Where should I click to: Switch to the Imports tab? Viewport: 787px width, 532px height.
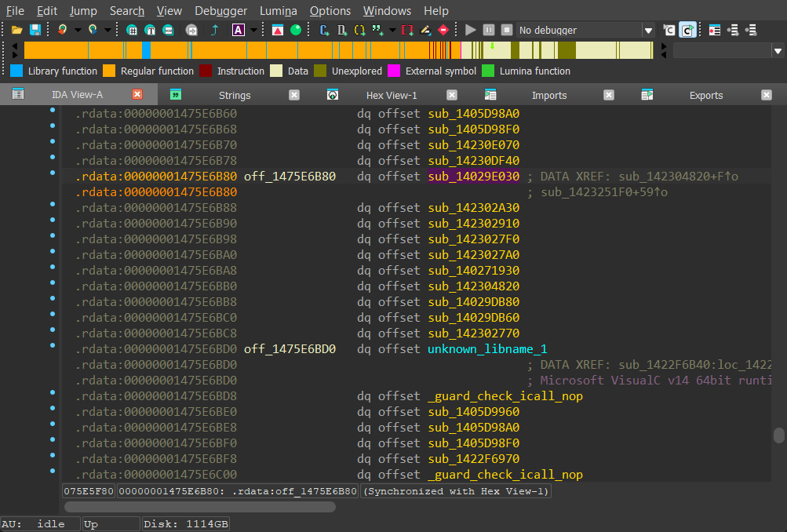click(x=549, y=95)
